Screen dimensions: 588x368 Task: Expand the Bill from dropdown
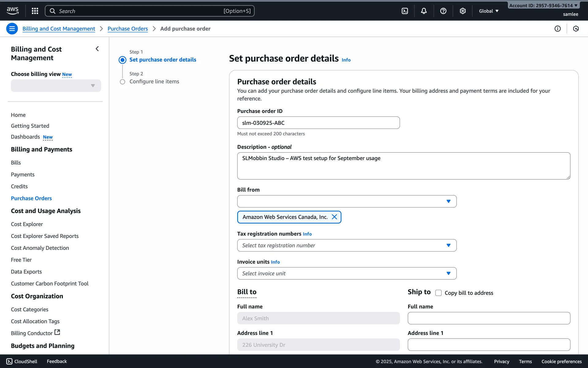pos(346,201)
